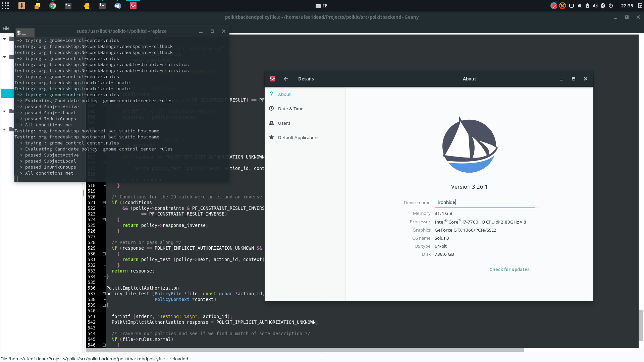Click the Intel Core i7-7700HQ processor text

click(480, 222)
